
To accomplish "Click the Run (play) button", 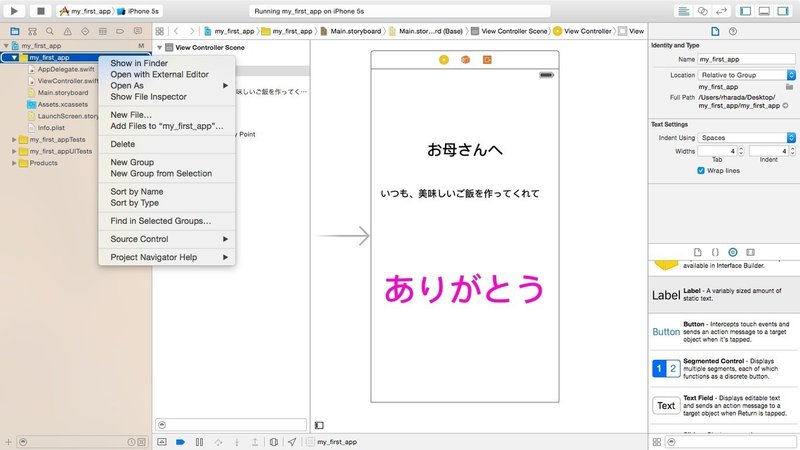I will point(14,11).
